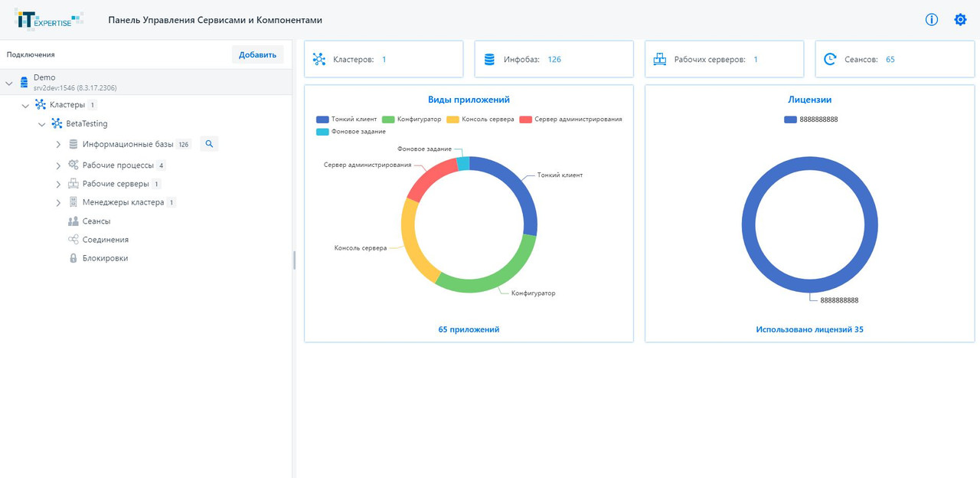980x478 pixels.
Task: Collapse the BetaTesting cluster node
Action: 42,123
